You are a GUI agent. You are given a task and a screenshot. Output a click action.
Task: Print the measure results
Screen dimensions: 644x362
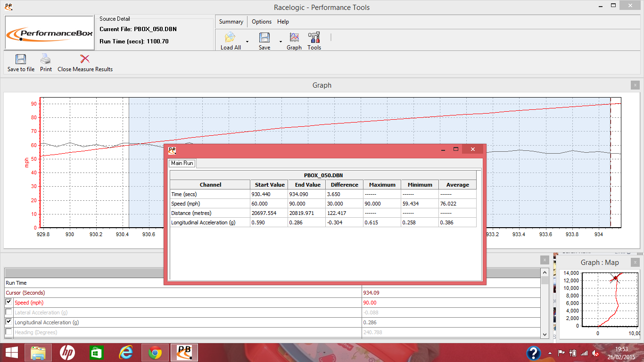[x=46, y=59]
